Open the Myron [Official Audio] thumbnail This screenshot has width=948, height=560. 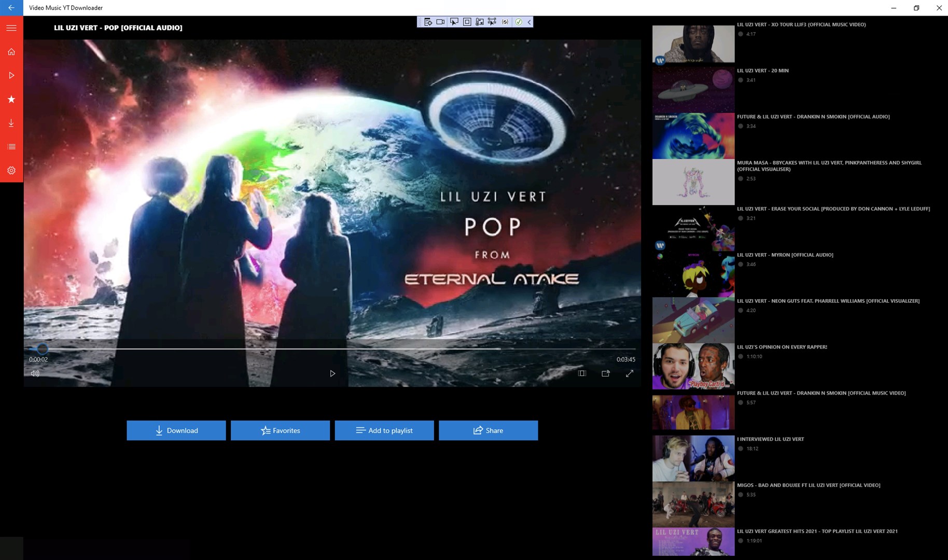pyautogui.click(x=693, y=274)
